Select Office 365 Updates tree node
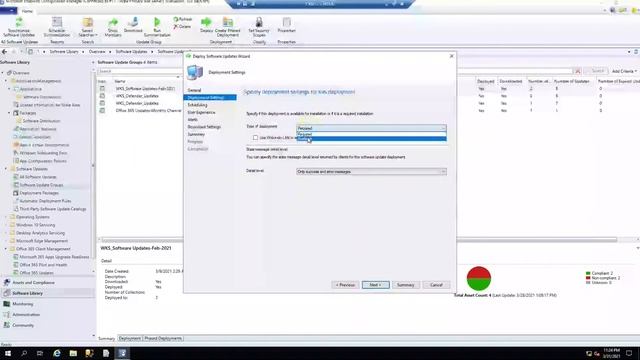This screenshot has width=640, height=360. coord(36,273)
